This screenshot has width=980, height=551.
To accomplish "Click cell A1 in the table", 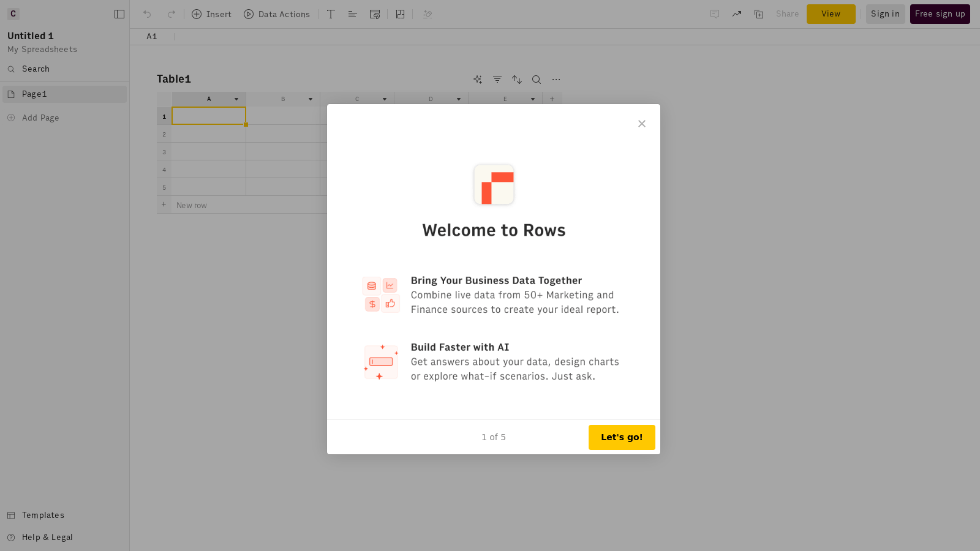I will click(209, 116).
